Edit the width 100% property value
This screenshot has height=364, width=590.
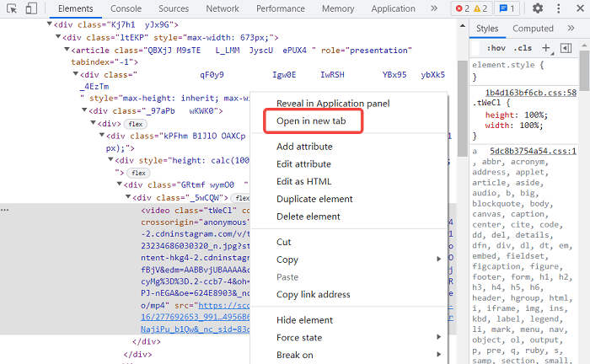coord(531,126)
